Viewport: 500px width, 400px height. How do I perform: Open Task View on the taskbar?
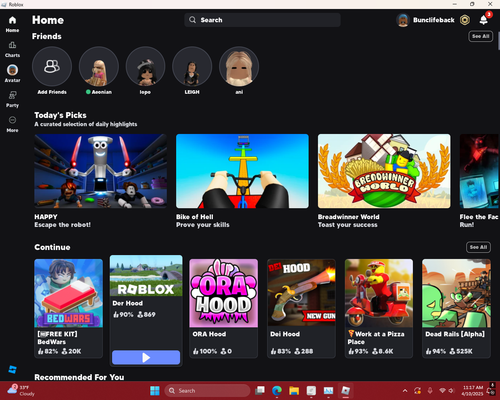(x=260, y=390)
